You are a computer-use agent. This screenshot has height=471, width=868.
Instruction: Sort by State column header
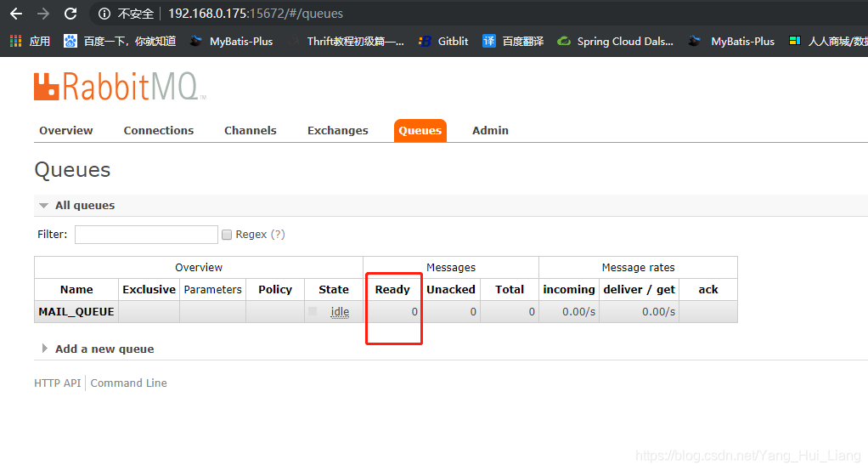334,290
